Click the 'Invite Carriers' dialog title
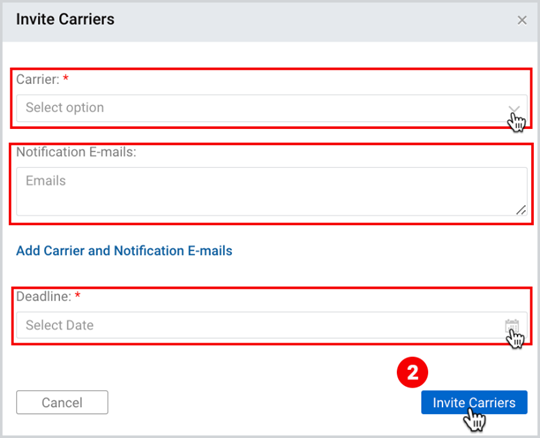Image resolution: width=540 pixels, height=438 pixels. coord(65,19)
